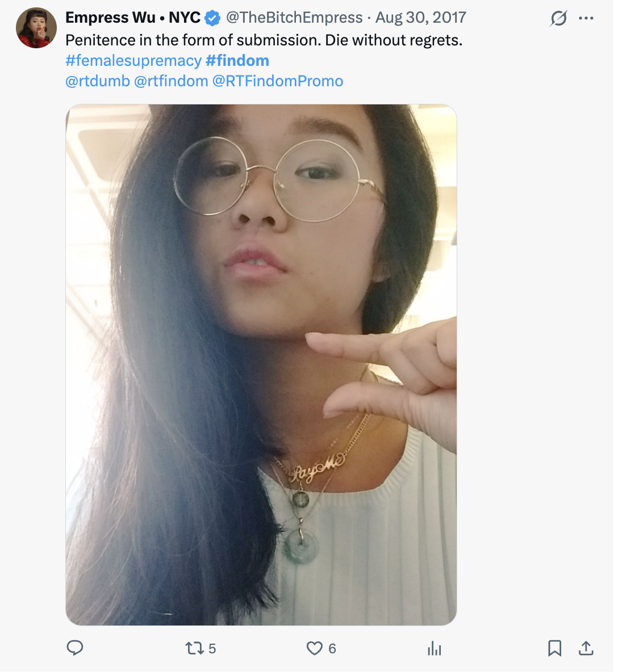This screenshot has width=618, height=672.
Task: Open the @RTFindomPromo mention
Action: (278, 81)
